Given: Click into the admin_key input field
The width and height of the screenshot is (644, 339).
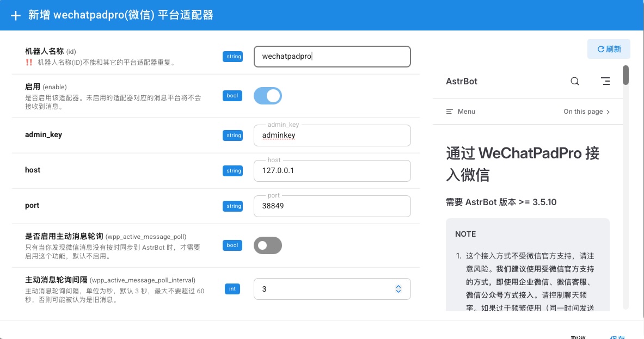Looking at the screenshot, I should (332, 135).
